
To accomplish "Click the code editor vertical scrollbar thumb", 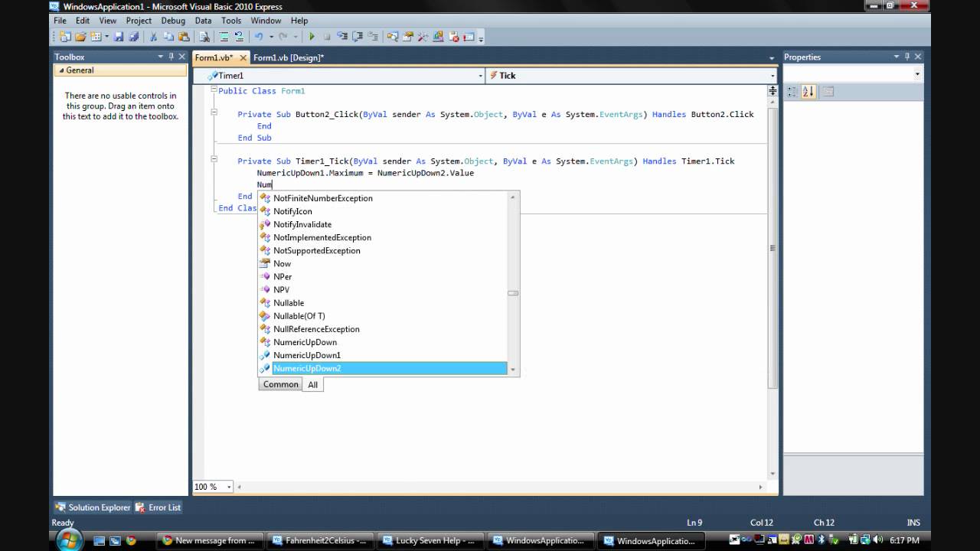I will (x=773, y=248).
